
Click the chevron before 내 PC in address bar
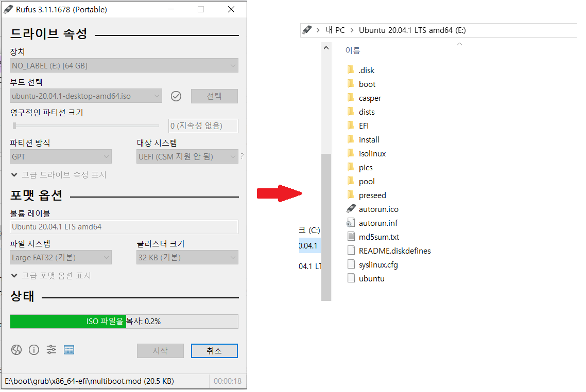pos(318,30)
